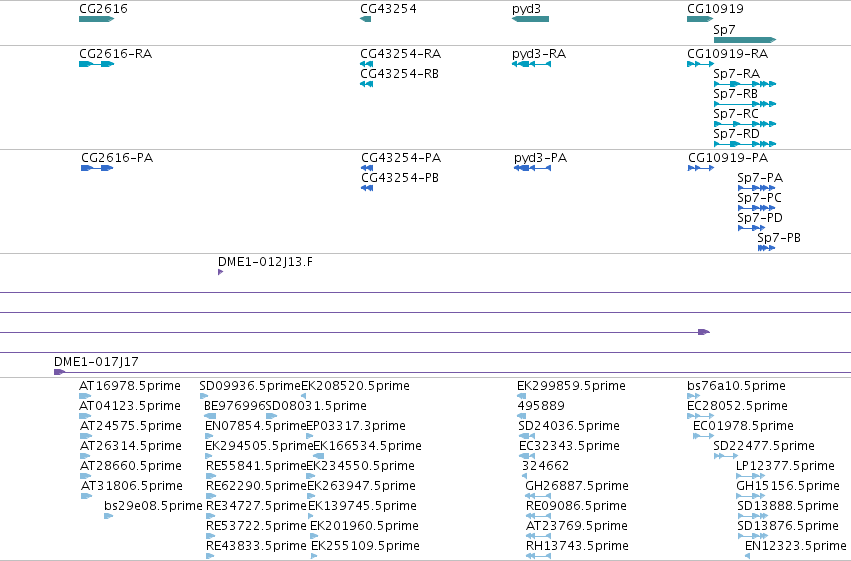Click the AT26314.5prime EST label
The image size is (851, 561).
(x=131, y=446)
